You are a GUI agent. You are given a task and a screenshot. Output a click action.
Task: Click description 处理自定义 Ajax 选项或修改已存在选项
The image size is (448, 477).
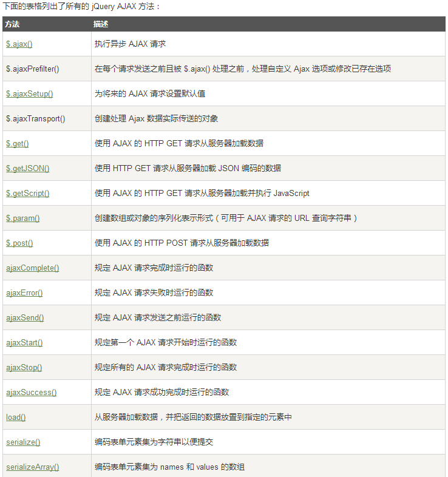point(243,69)
